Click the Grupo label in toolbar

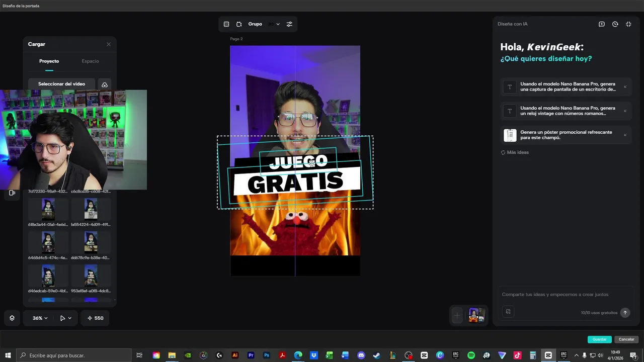point(255,24)
